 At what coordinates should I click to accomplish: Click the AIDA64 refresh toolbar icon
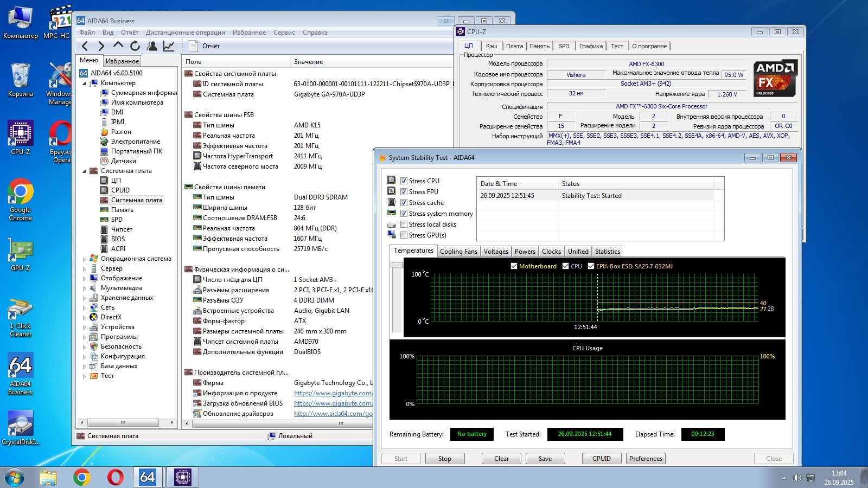(x=135, y=46)
